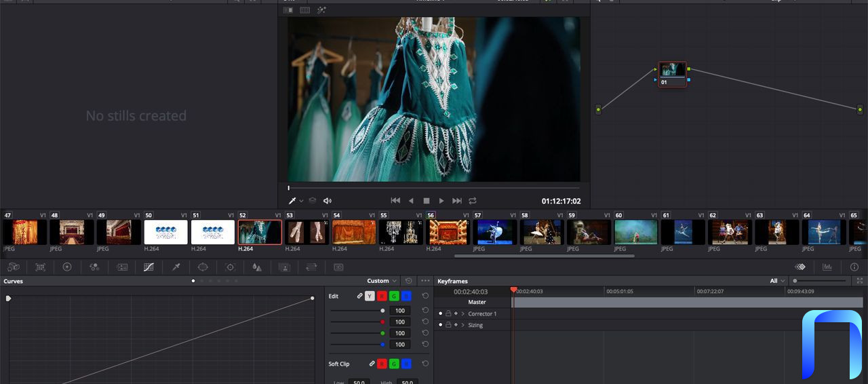Lock the Sizing keyframe track
This screenshot has width=868, height=384.
coord(448,325)
